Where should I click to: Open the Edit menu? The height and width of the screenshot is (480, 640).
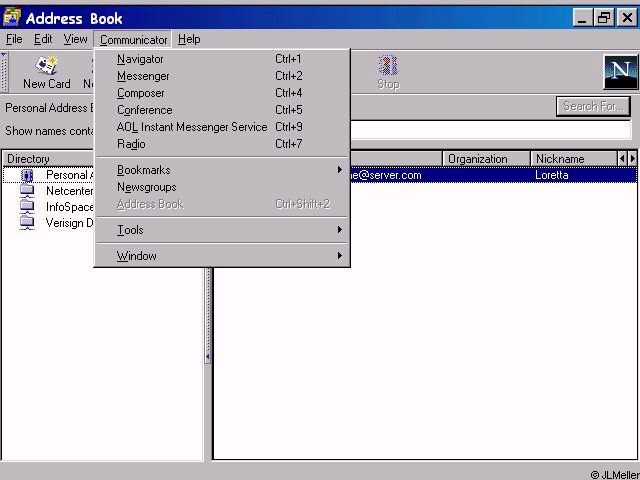[43, 39]
